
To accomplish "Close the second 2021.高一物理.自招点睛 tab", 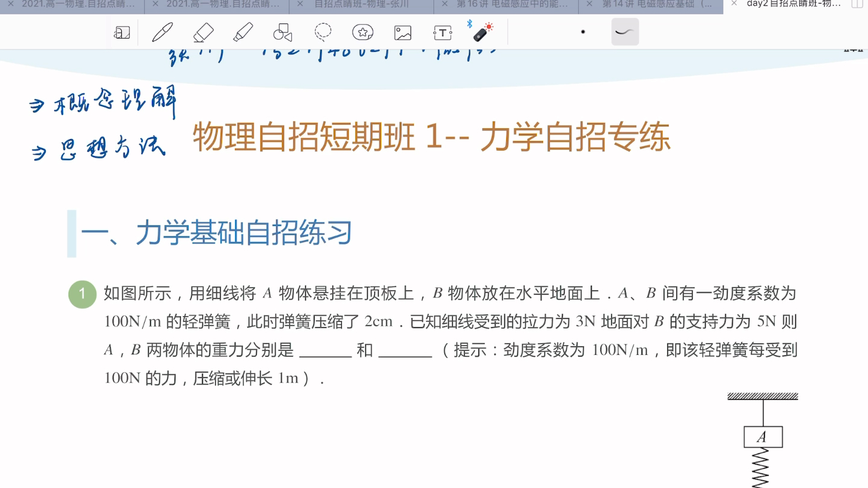I will pyautogui.click(x=155, y=4).
